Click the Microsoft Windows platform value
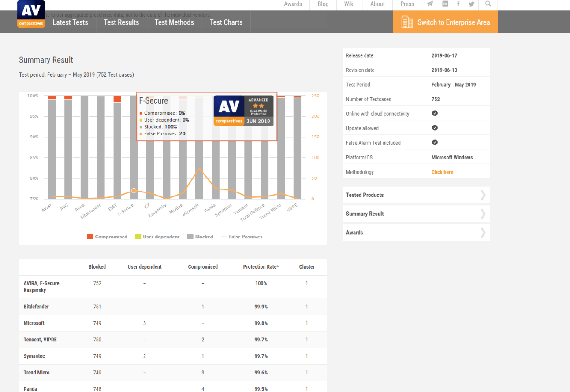This screenshot has width=570, height=392. pyautogui.click(x=452, y=158)
